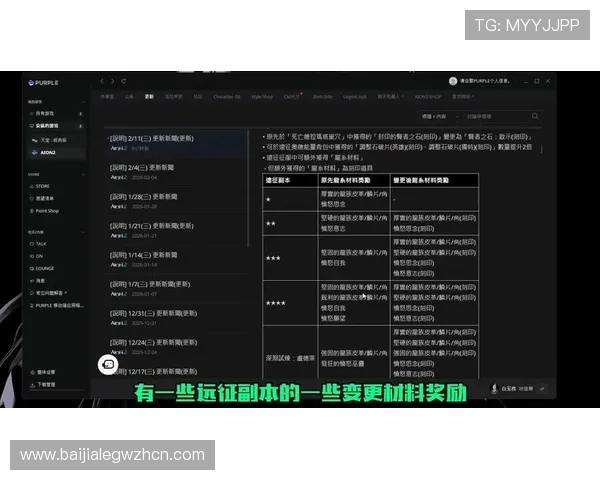This screenshot has height=480, width=600.
Task: Click the three-star row cell in table
Action: (290, 258)
